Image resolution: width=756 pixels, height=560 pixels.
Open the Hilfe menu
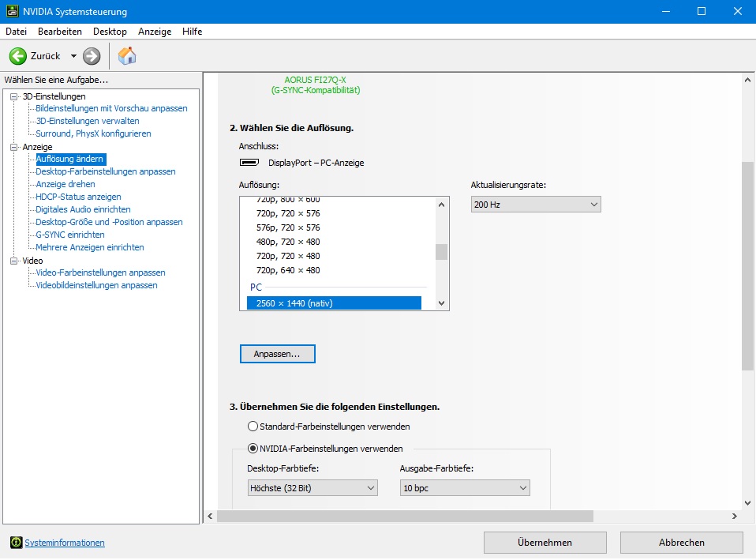(192, 32)
